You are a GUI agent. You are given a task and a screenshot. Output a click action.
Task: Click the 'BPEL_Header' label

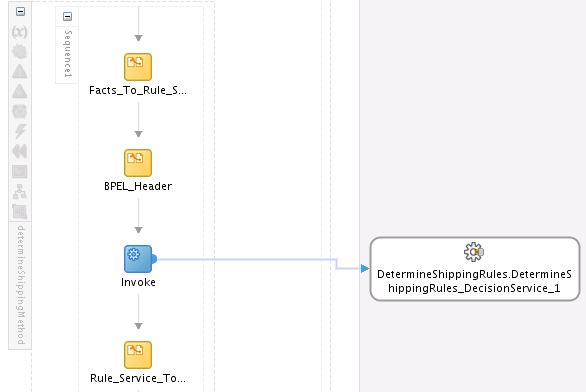(138, 186)
